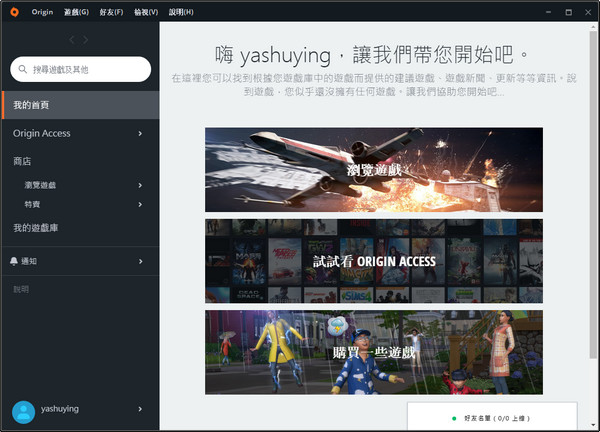Expand the 特賣 submenu arrow
Screen dimensions: 600x432
click(140, 204)
